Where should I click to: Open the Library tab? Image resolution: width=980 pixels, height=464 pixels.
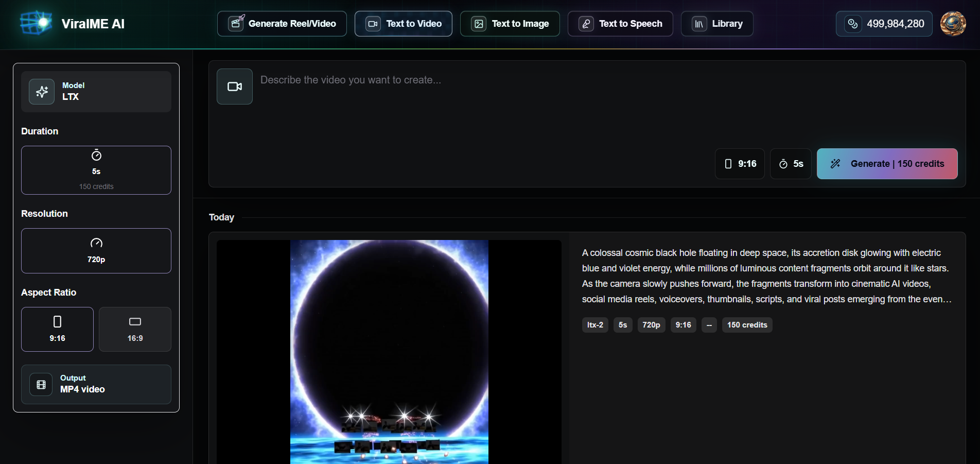coord(717,24)
